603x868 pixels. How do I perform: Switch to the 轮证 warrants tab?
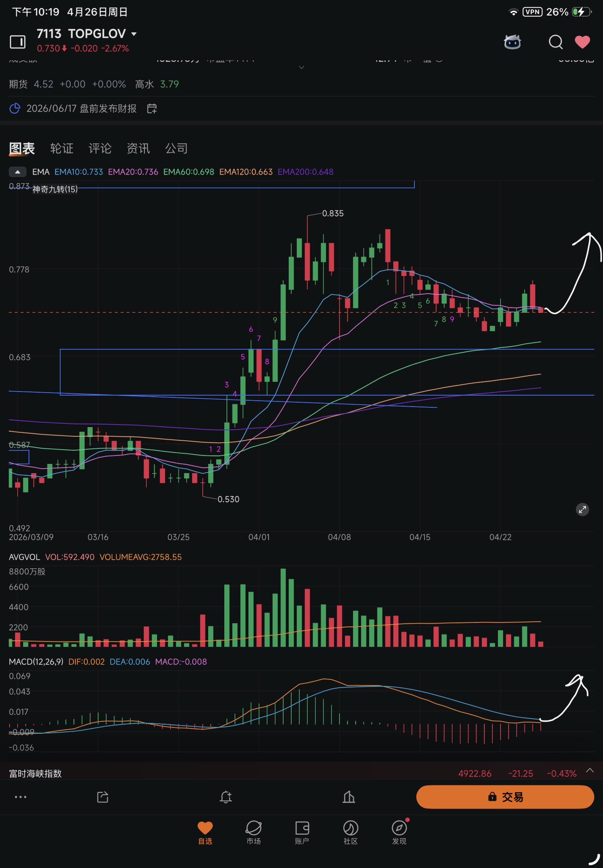(x=62, y=148)
